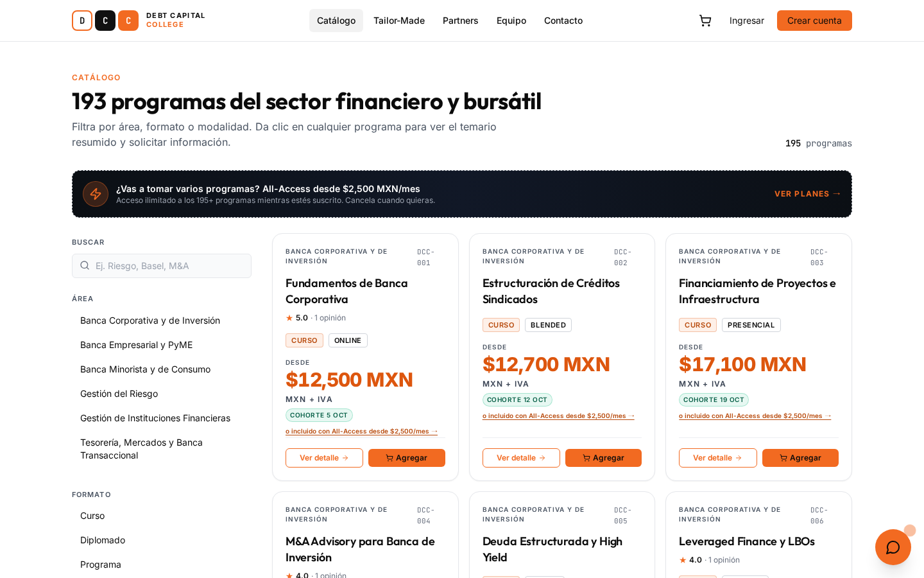
Task: Click the Crear cuenta button
Action: [814, 21]
